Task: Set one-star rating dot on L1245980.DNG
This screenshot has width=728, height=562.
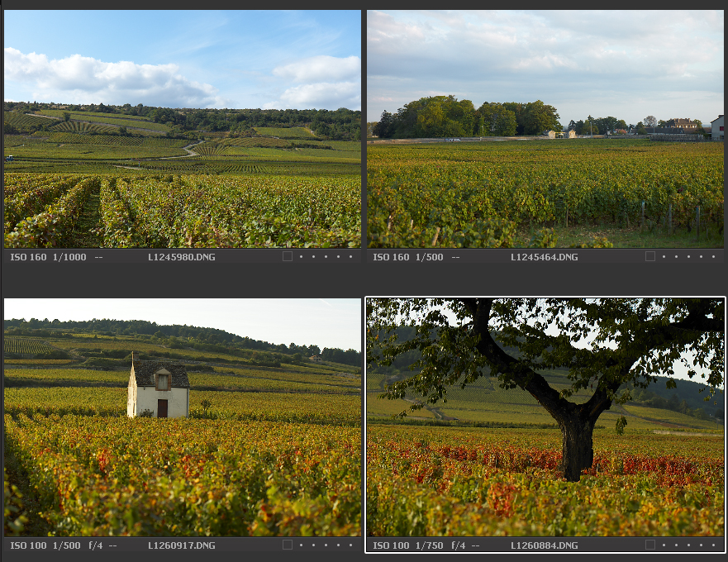Action: [301, 257]
